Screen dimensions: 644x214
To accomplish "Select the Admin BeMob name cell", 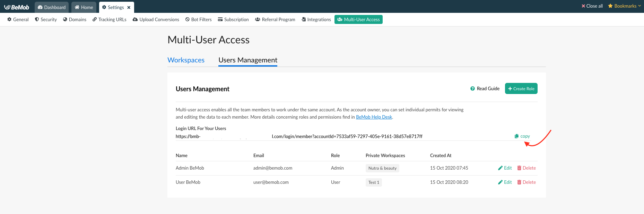I will point(190,168).
